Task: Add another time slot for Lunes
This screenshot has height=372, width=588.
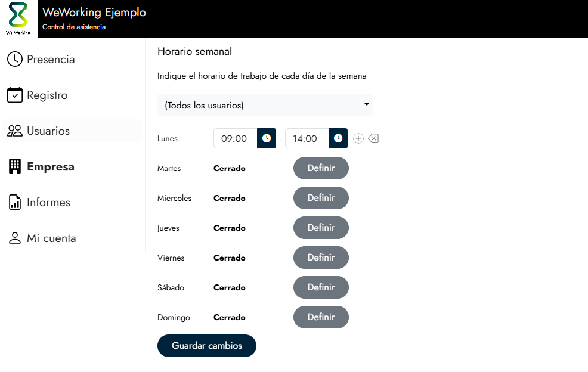Action: pos(358,138)
